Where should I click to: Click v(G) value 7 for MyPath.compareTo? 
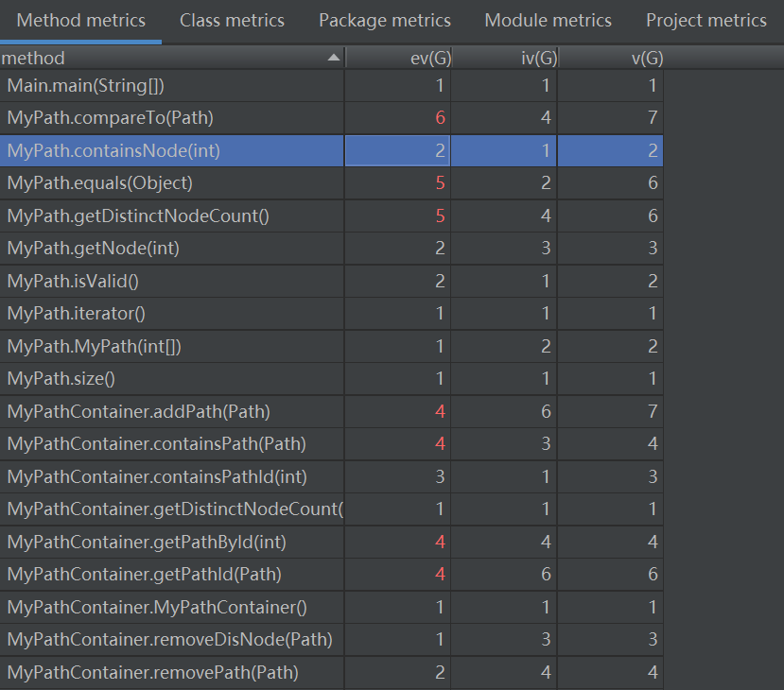[653, 118]
